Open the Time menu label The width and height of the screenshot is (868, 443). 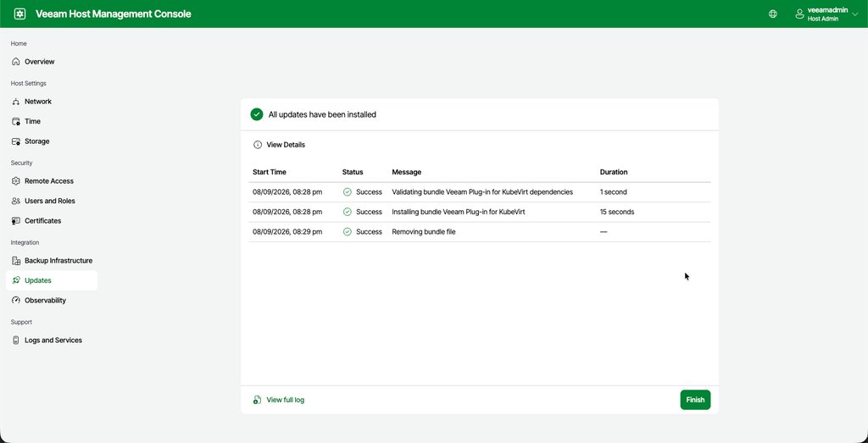pyautogui.click(x=33, y=121)
